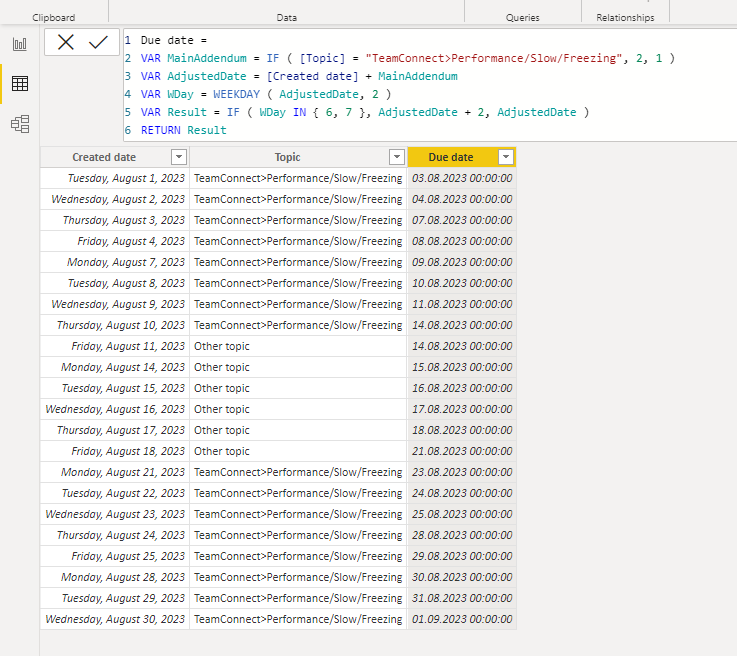
Task: Select cell 'Thursday, August 24, 2023'
Action: [x=115, y=535]
